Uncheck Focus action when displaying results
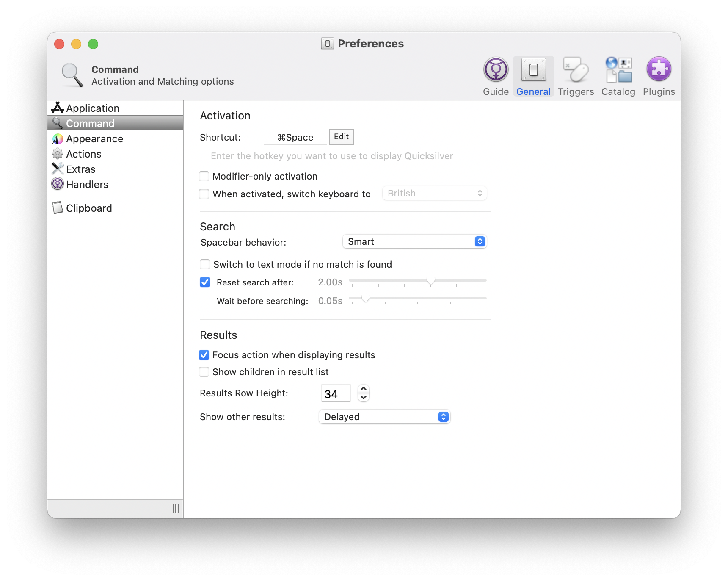Screen dimensions: 728x581 click(204, 355)
